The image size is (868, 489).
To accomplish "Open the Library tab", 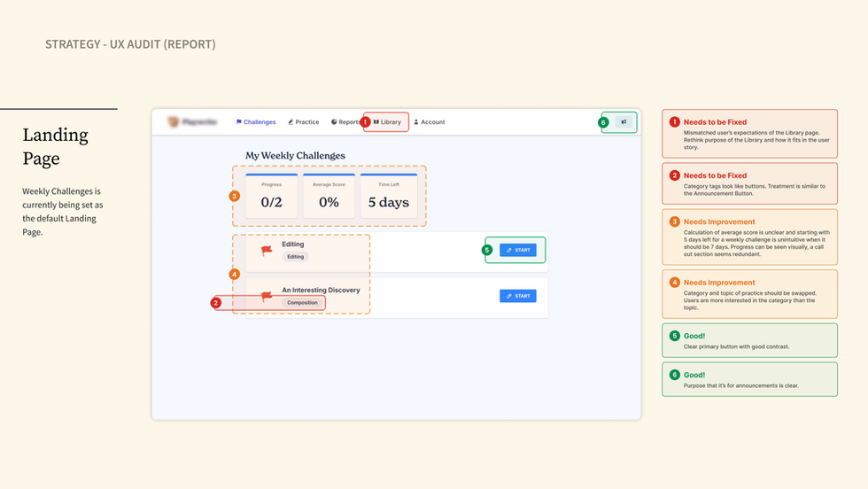I will tap(390, 122).
